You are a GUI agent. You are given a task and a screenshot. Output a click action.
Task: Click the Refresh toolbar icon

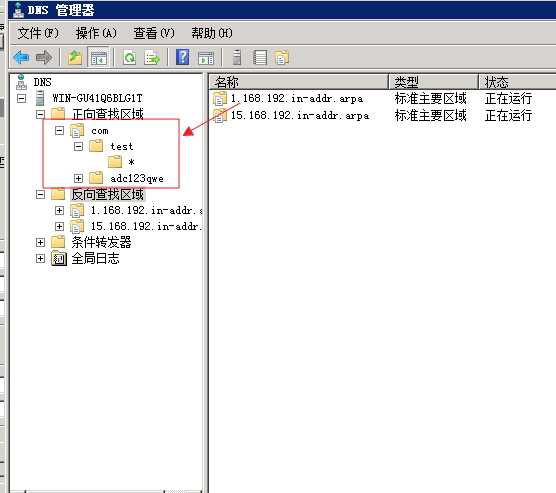[129, 57]
